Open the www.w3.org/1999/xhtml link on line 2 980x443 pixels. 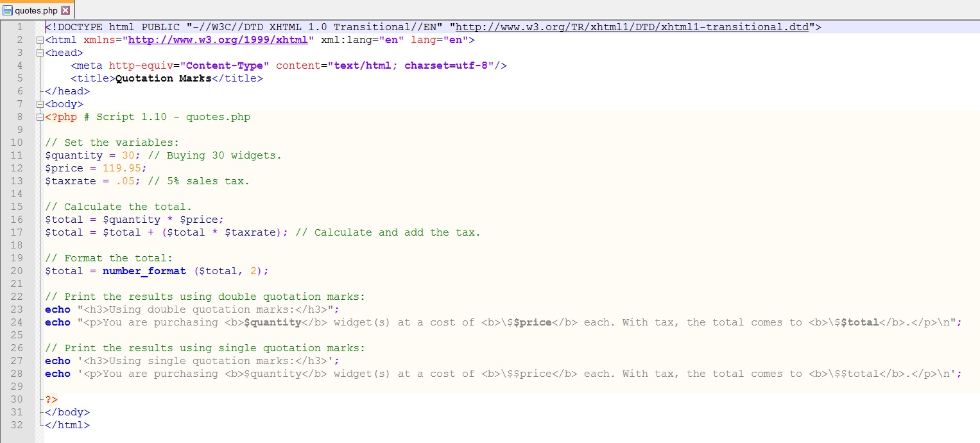coord(218,40)
